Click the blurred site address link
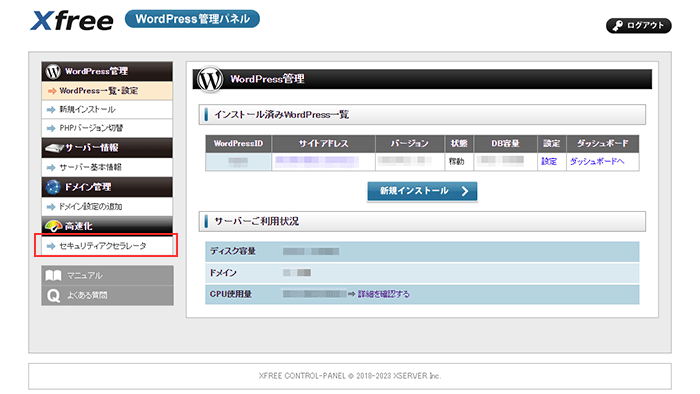 pos(317,162)
